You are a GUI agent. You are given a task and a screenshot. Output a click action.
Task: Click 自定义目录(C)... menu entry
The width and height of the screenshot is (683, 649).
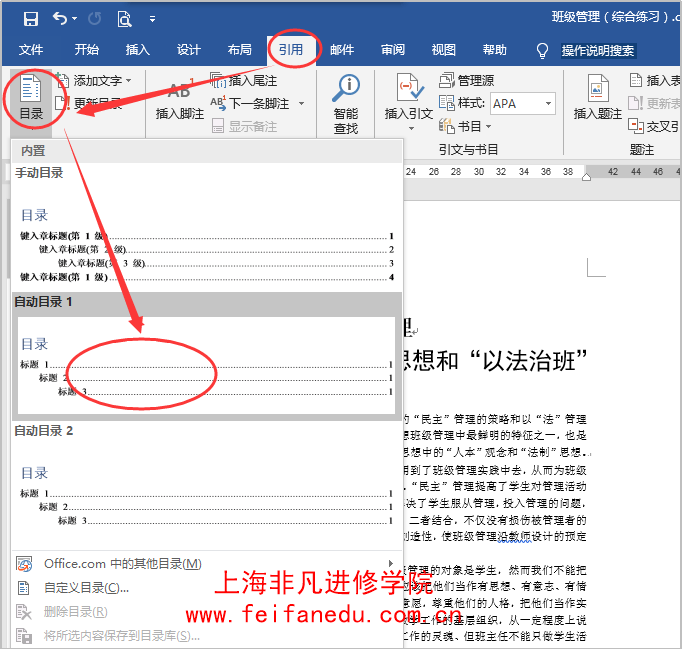click(87, 588)
